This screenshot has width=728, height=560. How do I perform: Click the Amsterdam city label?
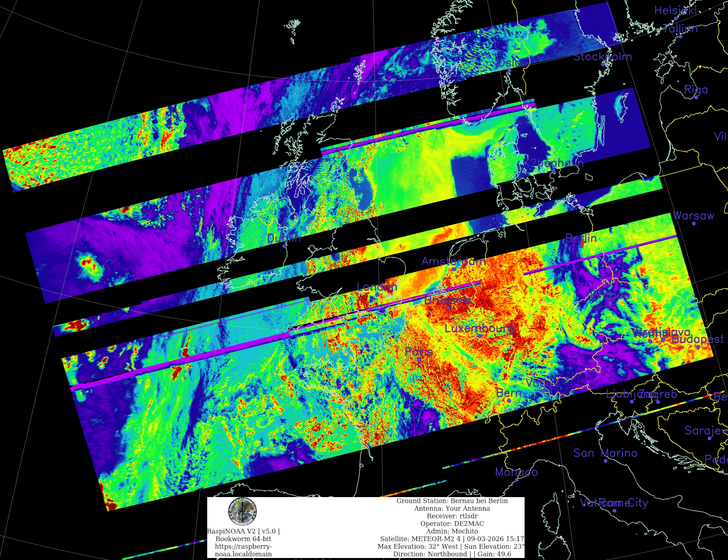[453, 261]
